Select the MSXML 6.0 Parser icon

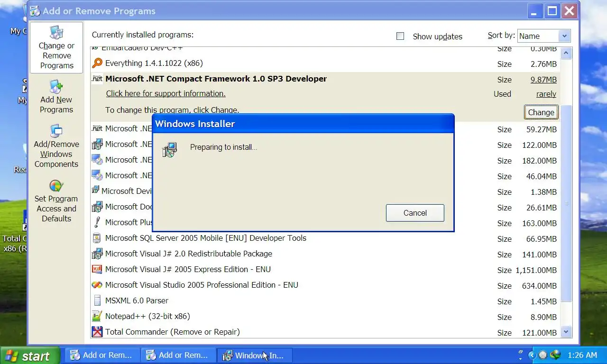(x=97, y=300)
